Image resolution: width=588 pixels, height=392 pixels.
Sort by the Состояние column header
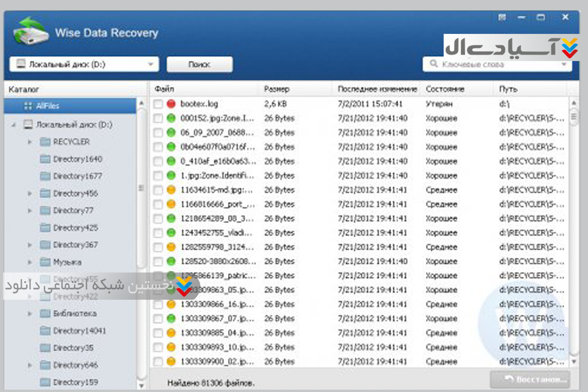(445, 89)
